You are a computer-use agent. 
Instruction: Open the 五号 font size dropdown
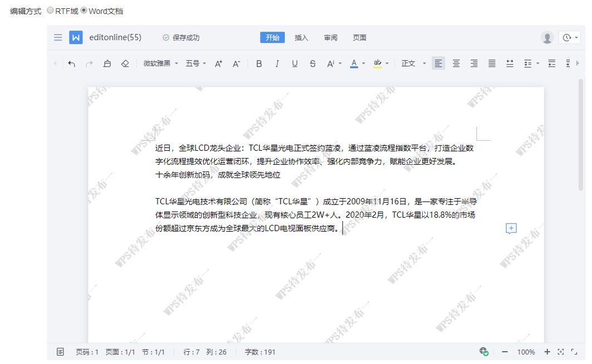point(195,63)
